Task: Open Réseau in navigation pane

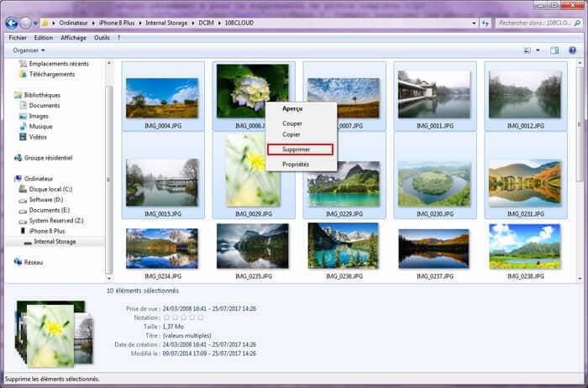Action: point(35,262)
